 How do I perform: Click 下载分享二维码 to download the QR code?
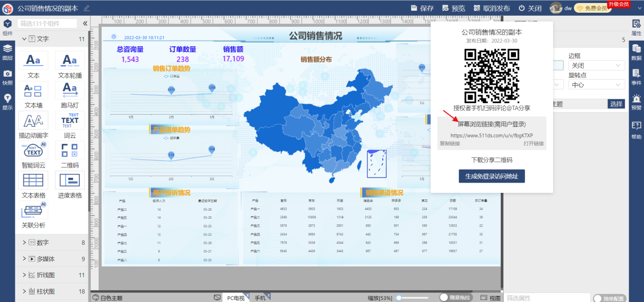coord(492,160)
